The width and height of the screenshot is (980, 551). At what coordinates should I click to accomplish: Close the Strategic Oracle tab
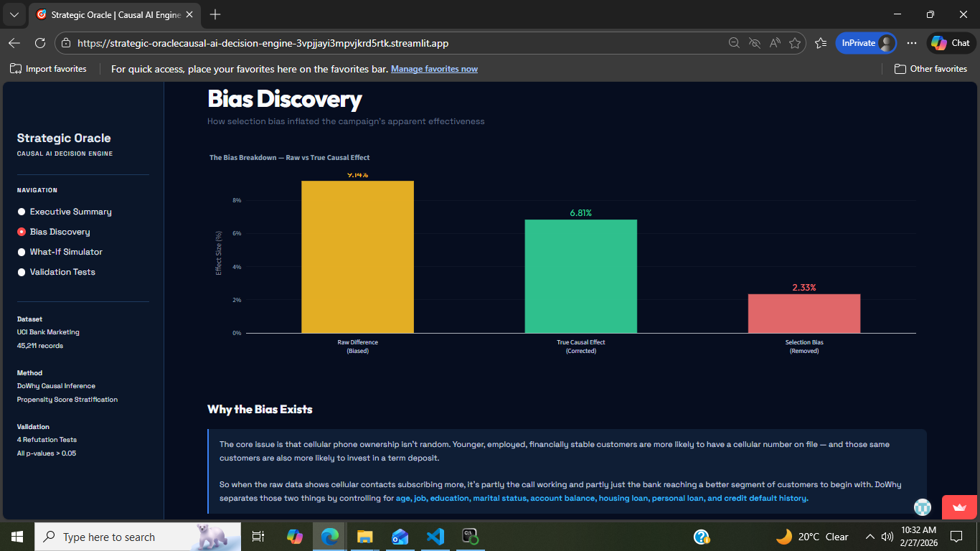190,14
